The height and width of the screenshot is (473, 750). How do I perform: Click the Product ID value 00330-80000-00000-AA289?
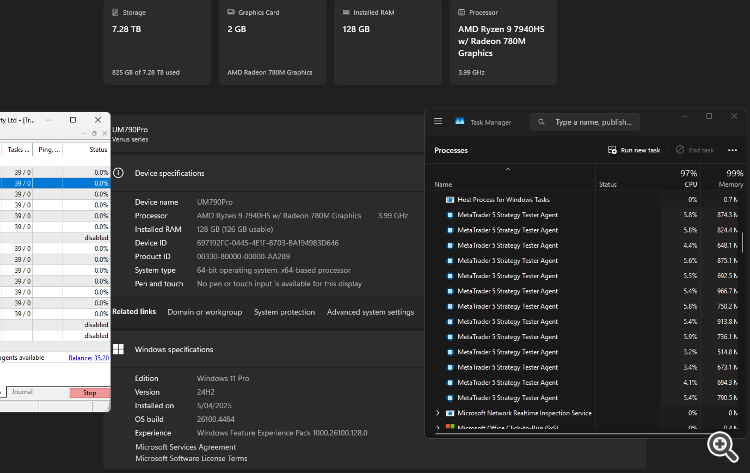click(x=243, y=256)
